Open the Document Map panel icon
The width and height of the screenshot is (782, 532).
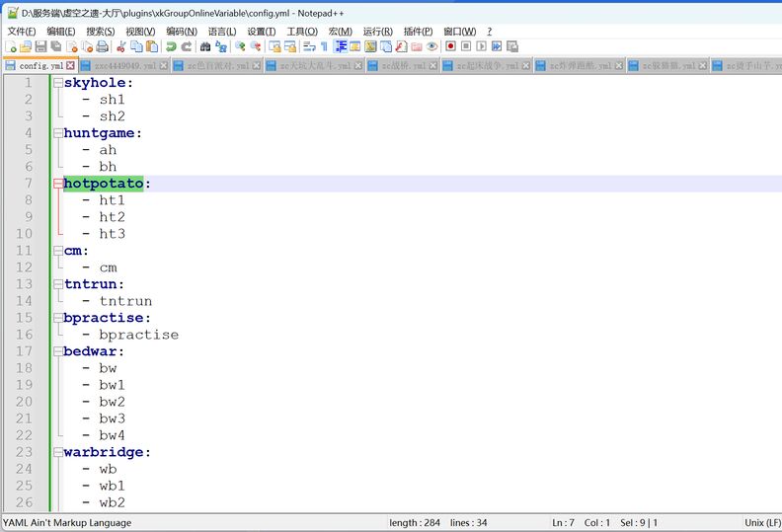[370, 46]
